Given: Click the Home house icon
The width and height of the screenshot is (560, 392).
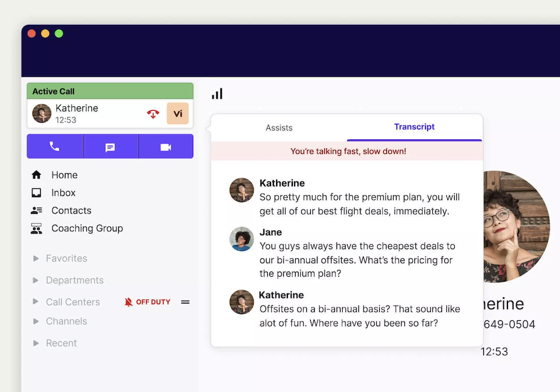Looking at the screenshot, I should (36, 175).
